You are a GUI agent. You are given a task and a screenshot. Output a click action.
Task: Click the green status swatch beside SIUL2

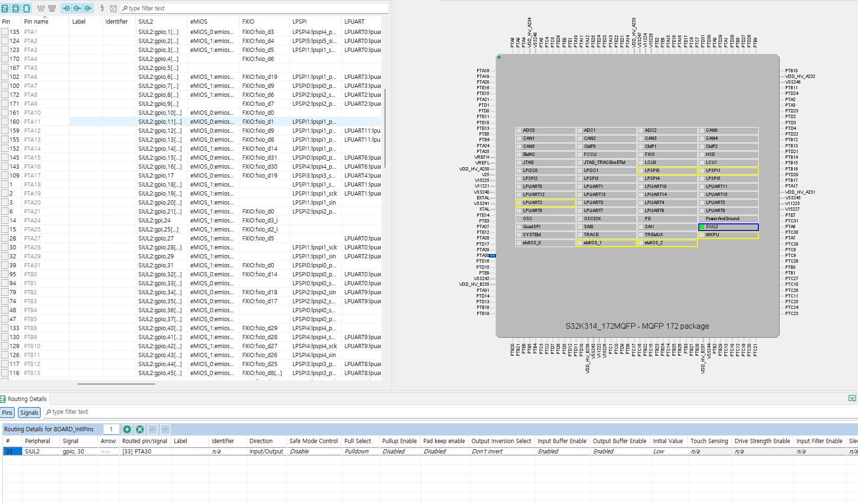pyautogui.click(x=702, y=227)
